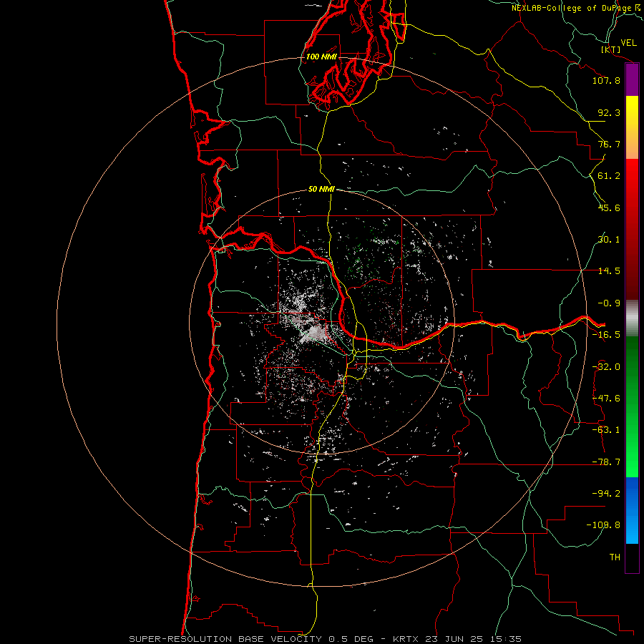Click the -32.0 velocity scale value

[606, 367]
